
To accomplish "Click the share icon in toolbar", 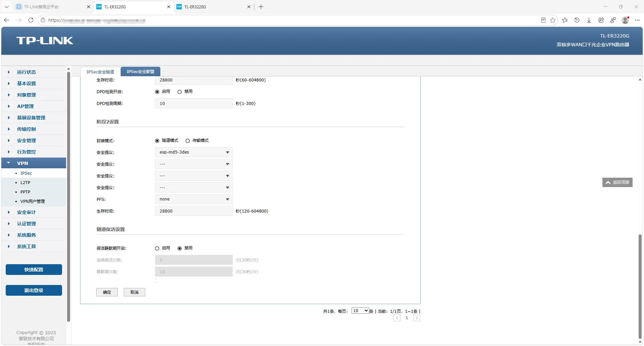I will [x=601, y=20].
